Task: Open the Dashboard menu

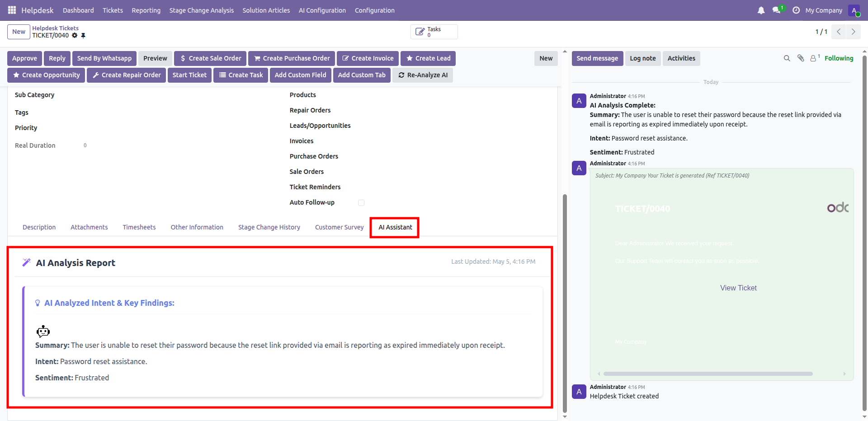Action: point(78,10)
